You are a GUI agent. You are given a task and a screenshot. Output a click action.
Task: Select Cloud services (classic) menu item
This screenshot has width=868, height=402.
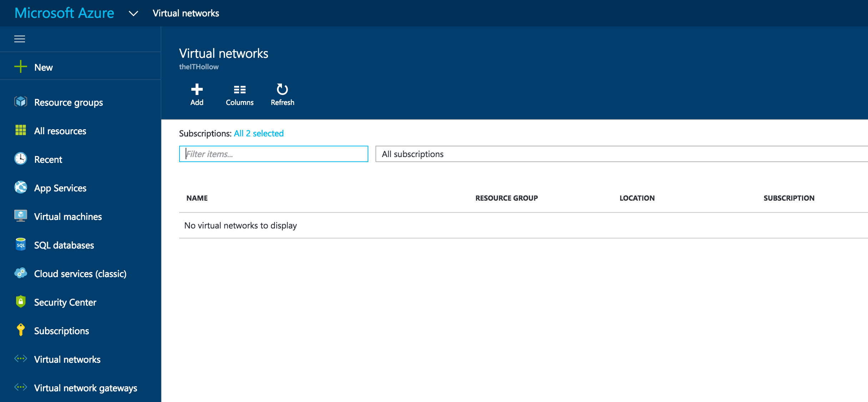click(80, 274)
